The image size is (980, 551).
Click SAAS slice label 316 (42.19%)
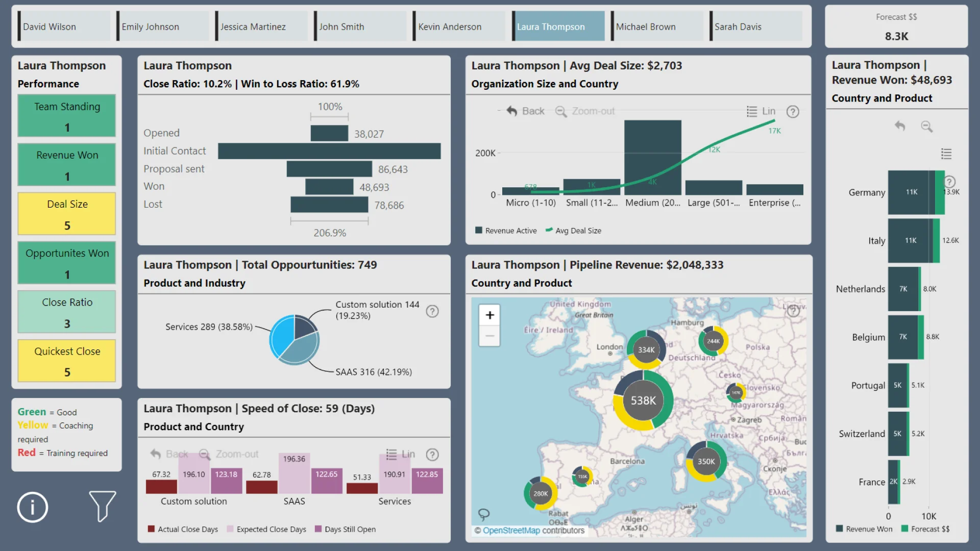pyautogui.click(x=373, y=372)
